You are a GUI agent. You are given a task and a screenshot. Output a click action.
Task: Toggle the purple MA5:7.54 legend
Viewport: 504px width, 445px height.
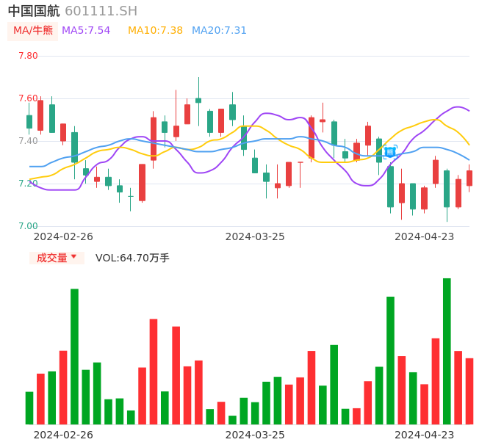pos(86,31)
